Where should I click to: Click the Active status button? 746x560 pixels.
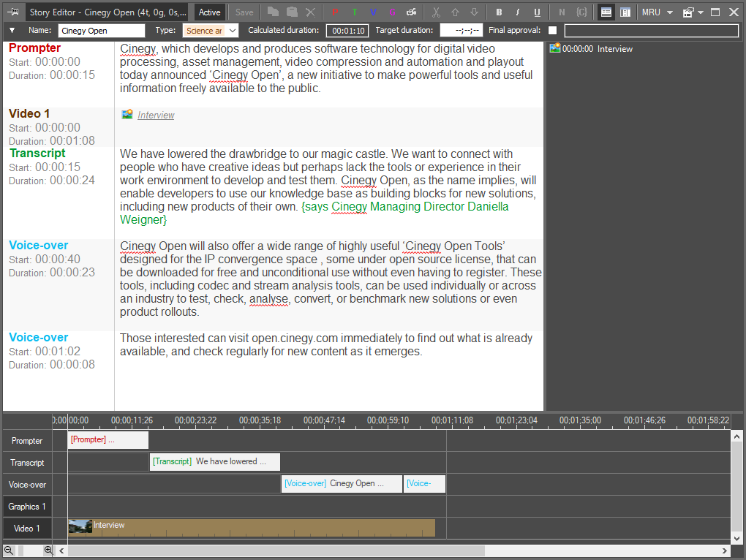pos(209,12)
